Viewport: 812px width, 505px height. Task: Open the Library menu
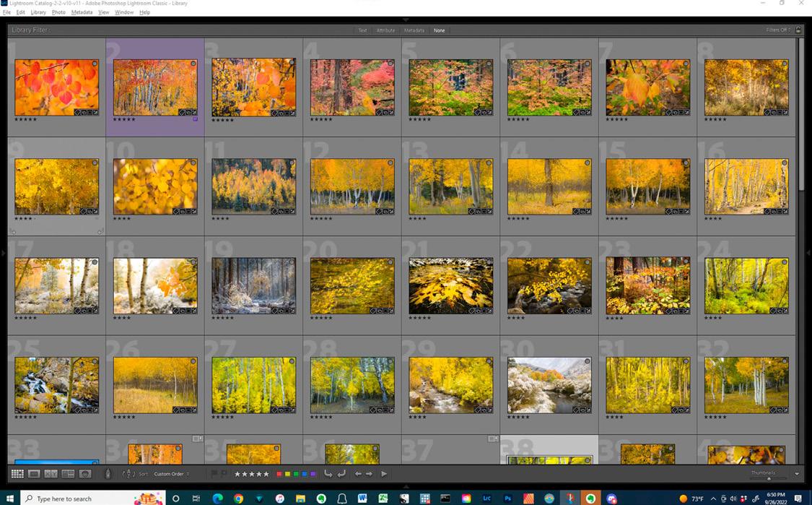(38, 12)
